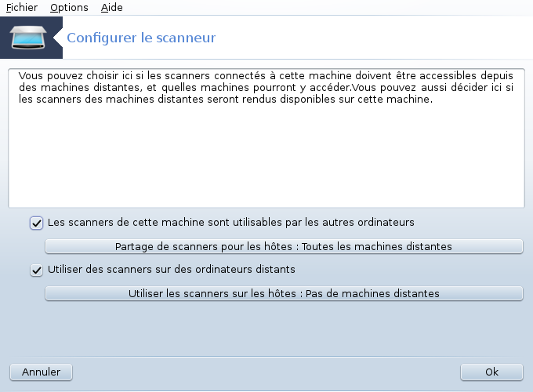Screen dimensions: 533x392
Task: Open the Options menu
Action: (69, 8)
